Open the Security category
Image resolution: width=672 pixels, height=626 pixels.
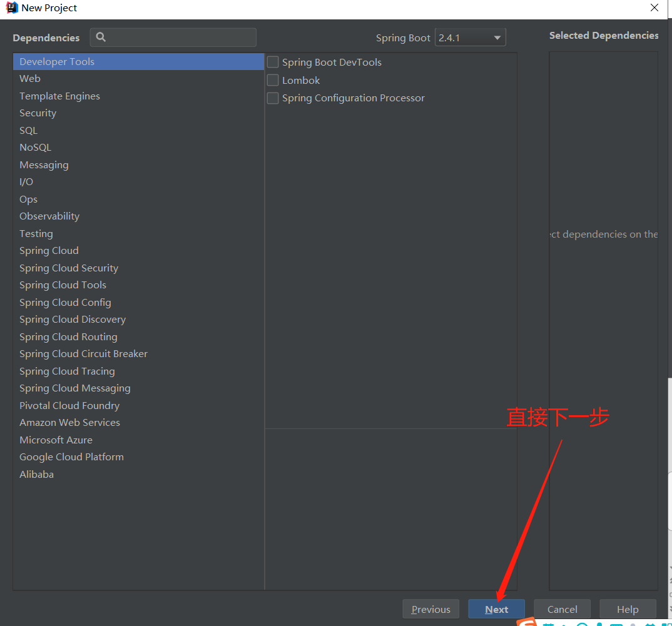click(x=138, y=113)
